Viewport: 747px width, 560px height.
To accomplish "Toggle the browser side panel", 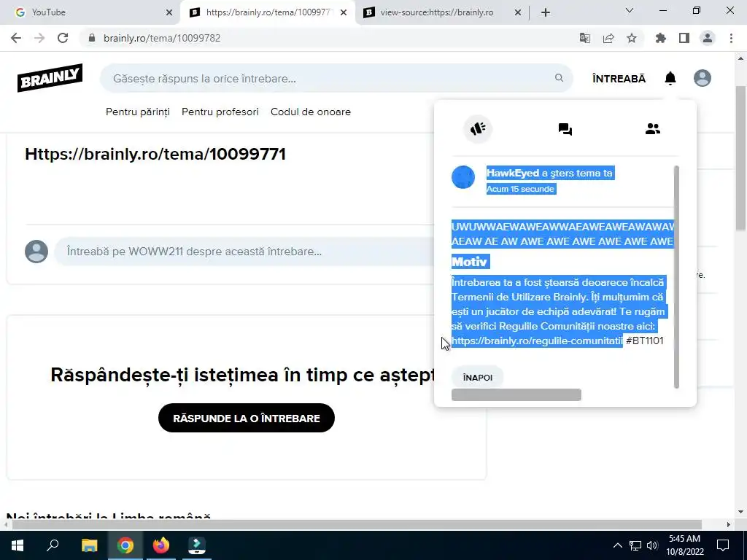I will (684, 38).
